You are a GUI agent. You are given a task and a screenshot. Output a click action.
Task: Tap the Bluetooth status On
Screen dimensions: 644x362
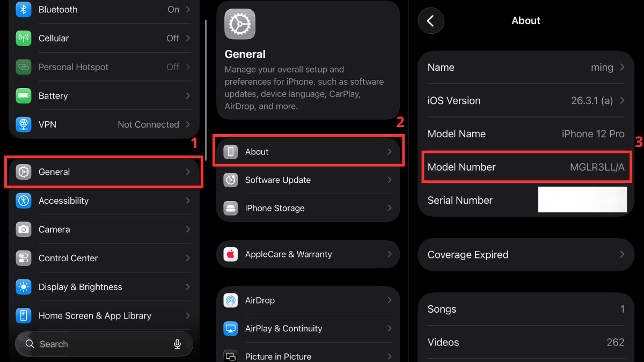coord(173,10)
